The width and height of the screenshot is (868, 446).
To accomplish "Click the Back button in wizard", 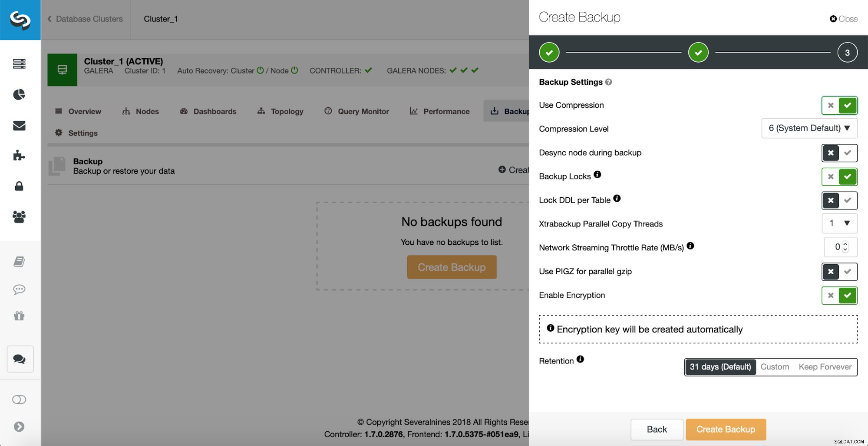I will [x=657, y=429].
